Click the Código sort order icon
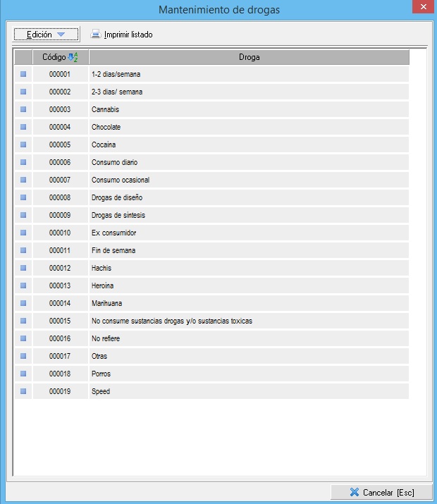 [x=73, y=57]
